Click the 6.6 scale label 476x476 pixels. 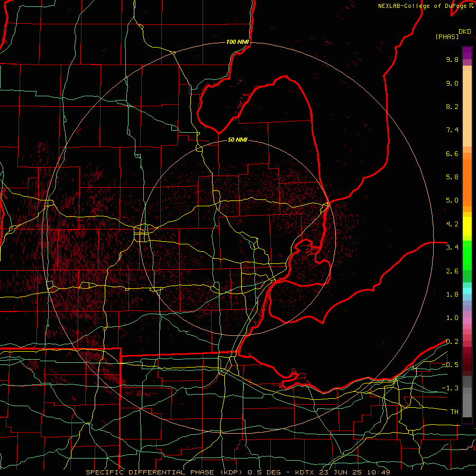point(452,153)
